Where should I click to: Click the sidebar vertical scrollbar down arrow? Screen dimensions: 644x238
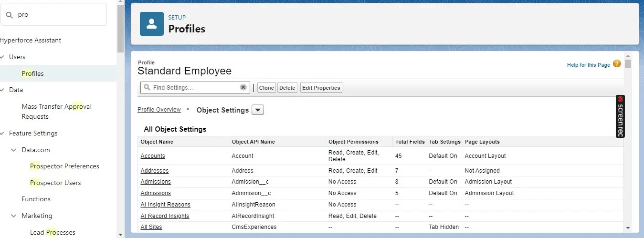120,234
